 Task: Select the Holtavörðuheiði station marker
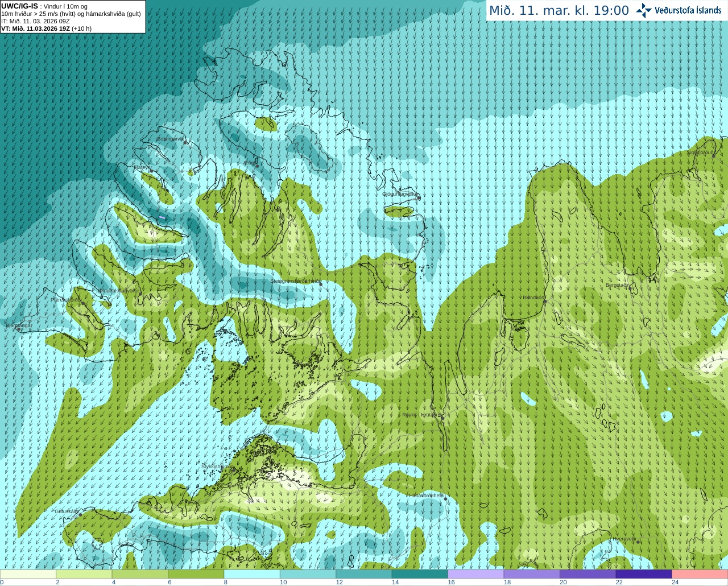click(446, 500)
